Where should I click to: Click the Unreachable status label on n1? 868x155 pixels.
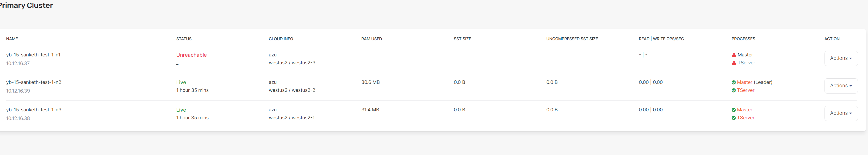click(x=191, y=55)
